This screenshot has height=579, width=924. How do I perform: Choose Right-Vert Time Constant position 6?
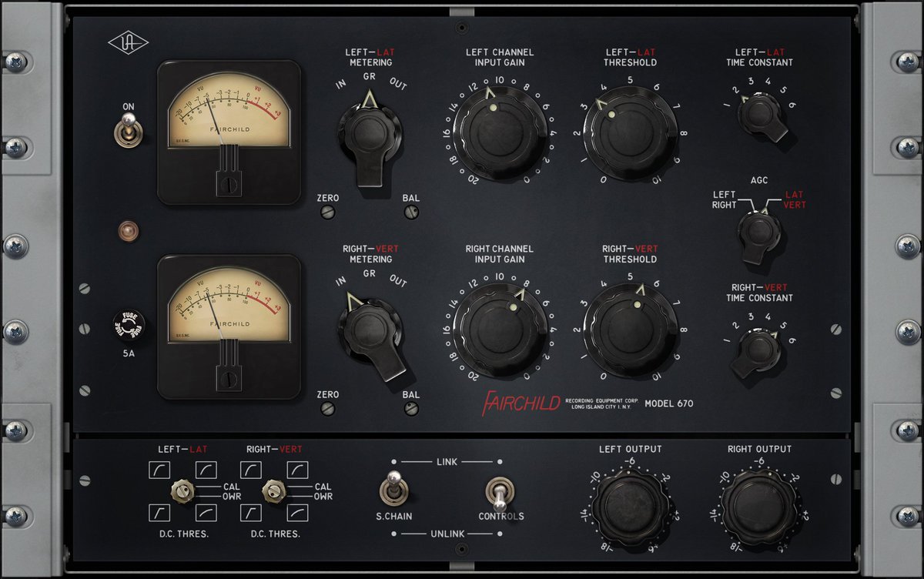[792, 340]
